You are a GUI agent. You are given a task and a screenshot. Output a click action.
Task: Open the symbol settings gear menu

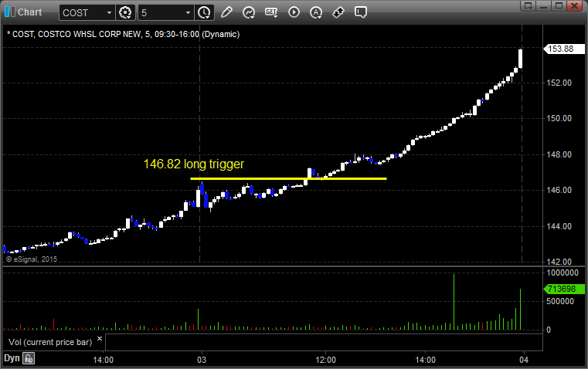pyautogui.click(x=125, y=12)
